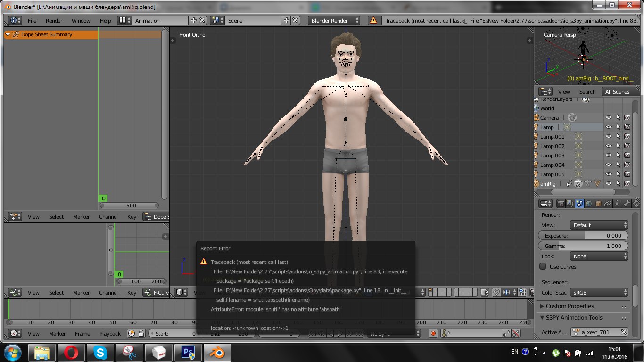This screenshot has height=362, width=644.
Task: Add a new scene with plus icon
Action: [286, 20]
